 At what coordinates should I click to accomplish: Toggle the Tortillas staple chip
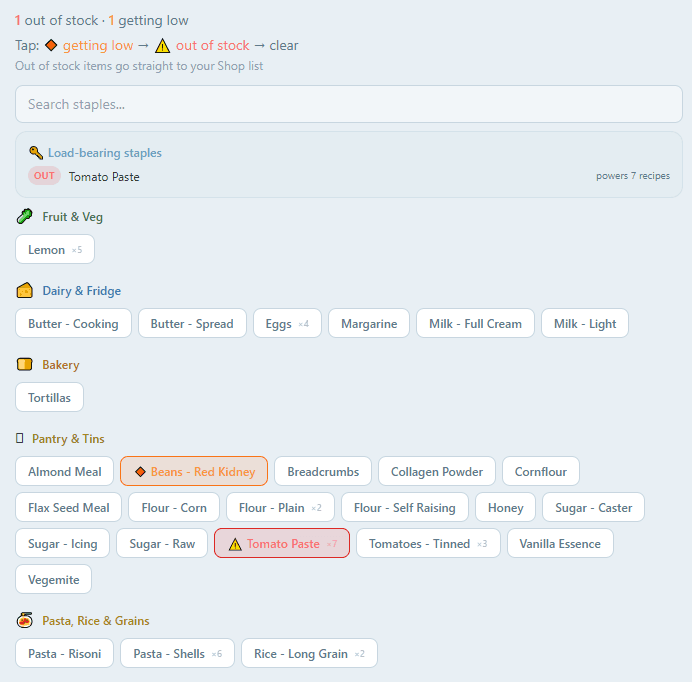(50, 398)
